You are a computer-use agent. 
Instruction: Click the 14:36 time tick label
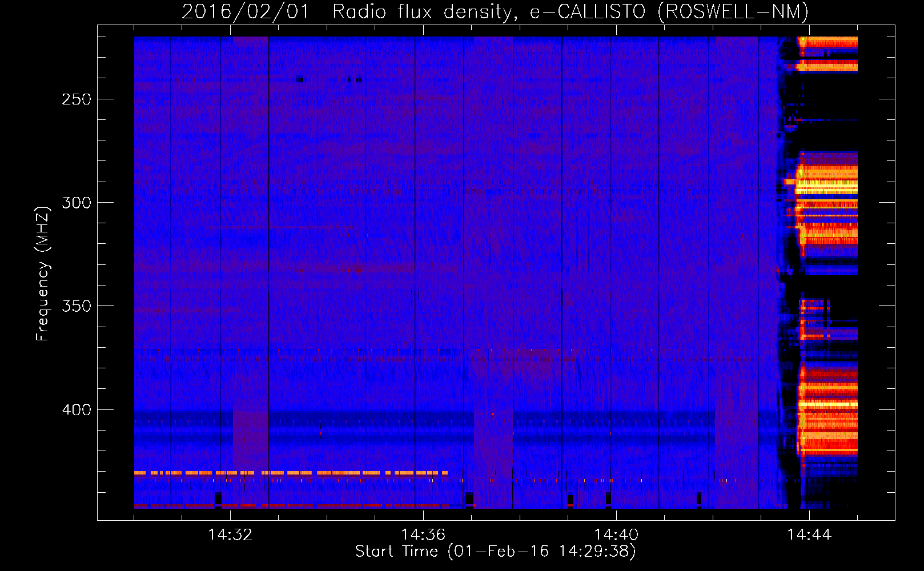pos(423,534)
